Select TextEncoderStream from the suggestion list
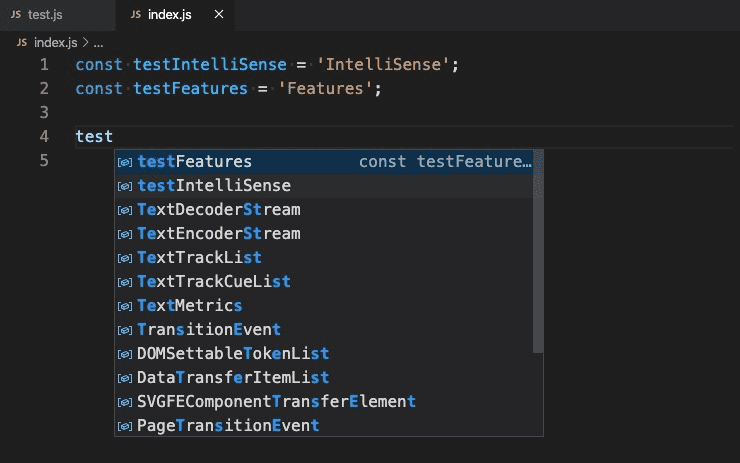This screenshot has width=740, height=463. coord(219,234)
